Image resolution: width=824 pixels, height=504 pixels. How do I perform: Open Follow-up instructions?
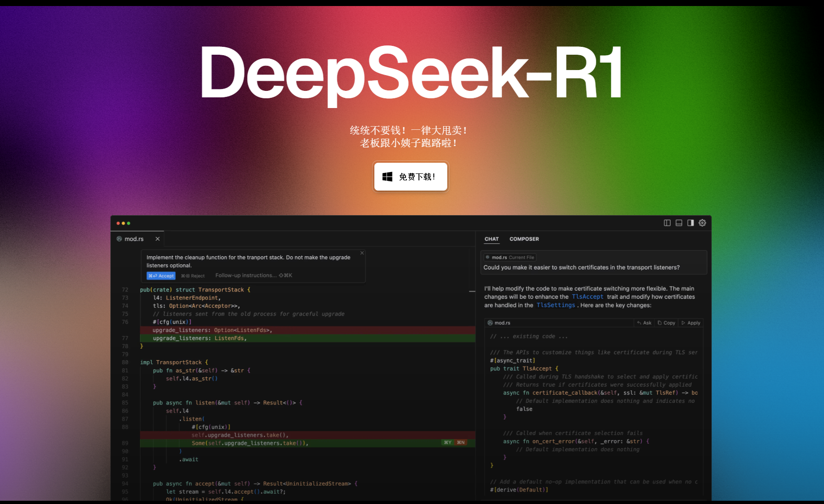tap(245, 275)
